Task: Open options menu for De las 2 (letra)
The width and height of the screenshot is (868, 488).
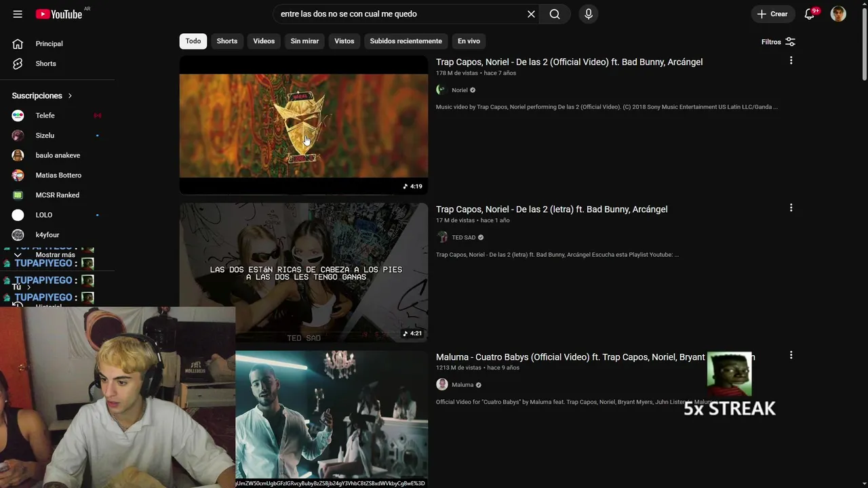Action: 791,208
